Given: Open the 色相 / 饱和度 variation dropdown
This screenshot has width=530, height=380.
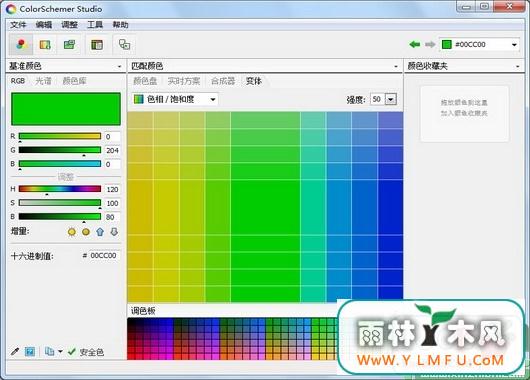Looking at the screenshot, I should tap(175, 99).
